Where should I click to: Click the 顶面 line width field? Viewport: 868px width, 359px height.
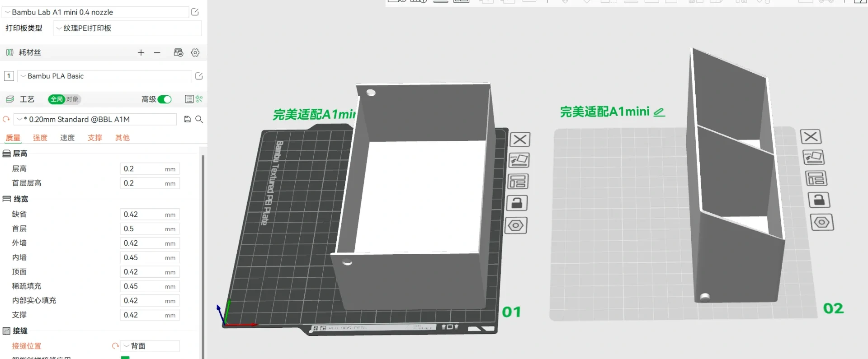[x=150, y=272]
